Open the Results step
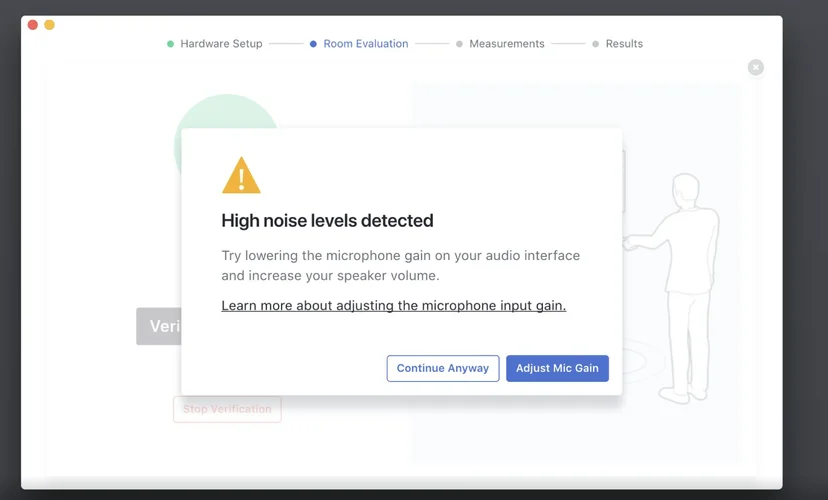 (x=623, y=44)
